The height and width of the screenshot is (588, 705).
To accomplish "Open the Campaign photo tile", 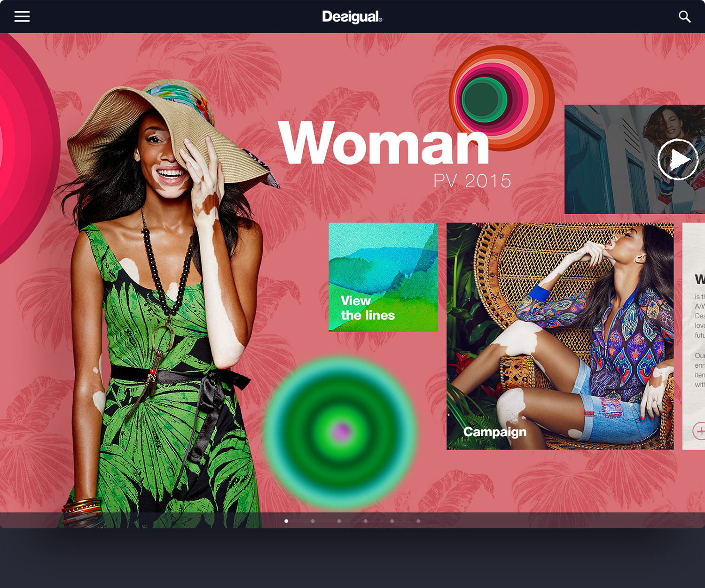I will click(x=560, y=336).
